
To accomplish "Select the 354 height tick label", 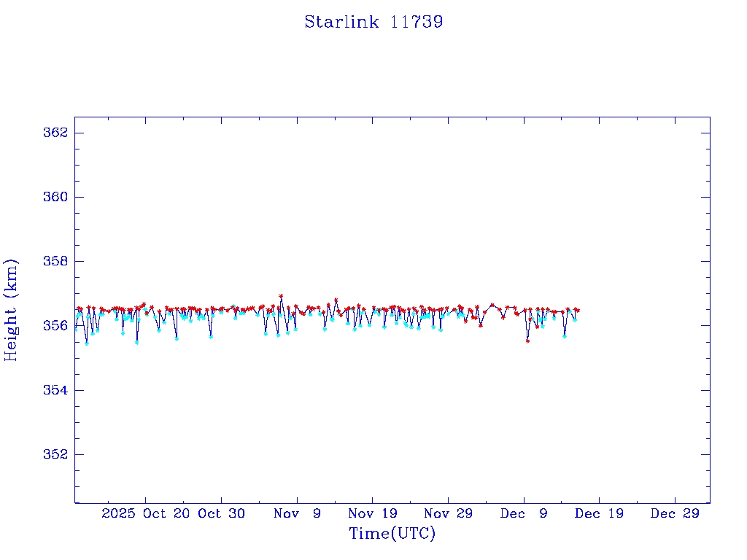I will tap(55, 390).
